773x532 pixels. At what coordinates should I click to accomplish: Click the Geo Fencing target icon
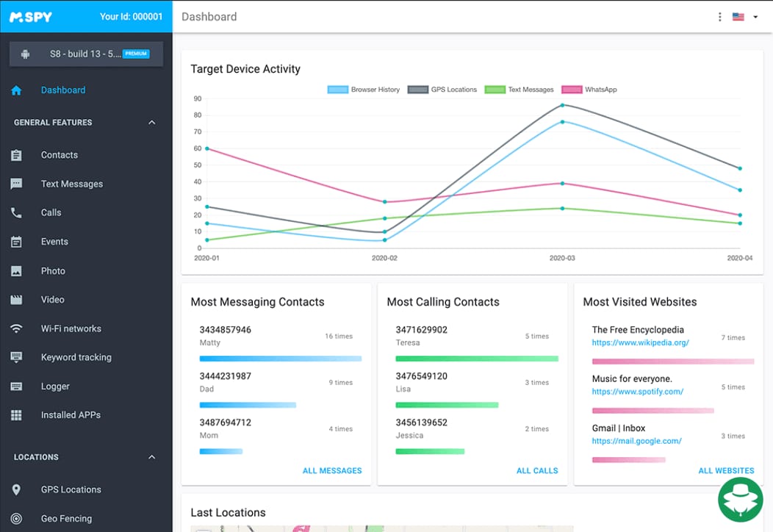click(16, 519)
